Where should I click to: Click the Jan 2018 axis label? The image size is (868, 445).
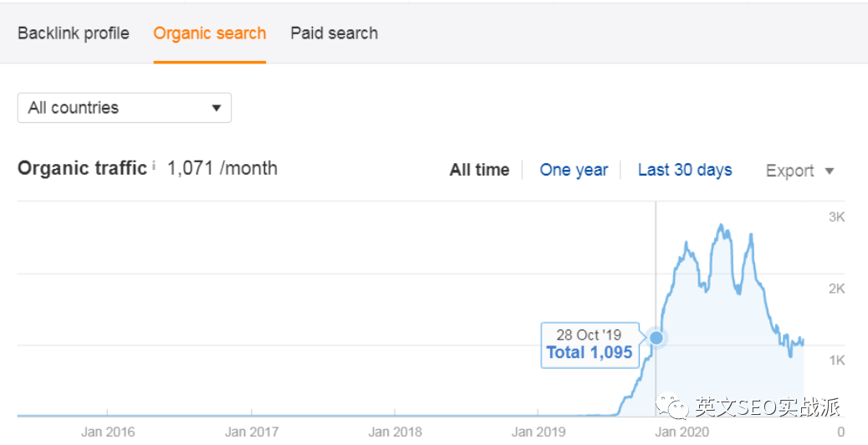point(396,432)
